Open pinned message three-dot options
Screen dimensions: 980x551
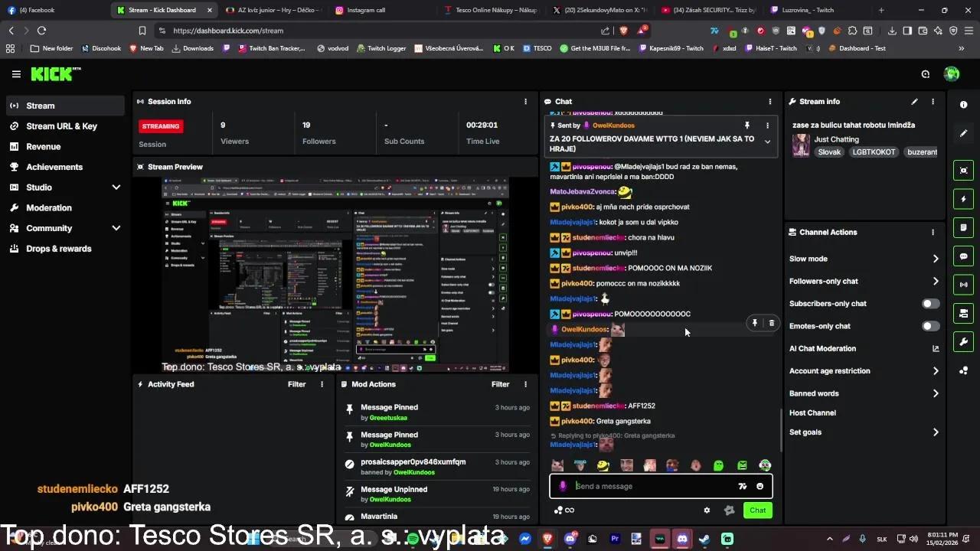click(767, 125)
